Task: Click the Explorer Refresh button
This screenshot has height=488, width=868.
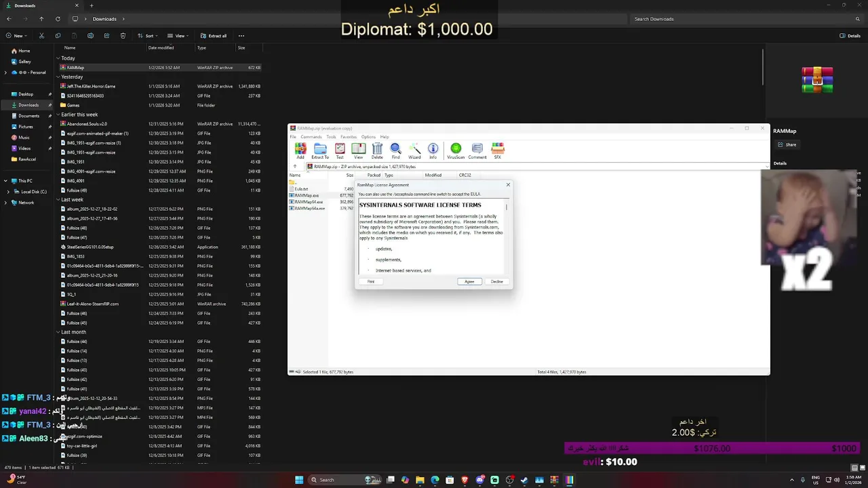Action: [x=58, y=19]
